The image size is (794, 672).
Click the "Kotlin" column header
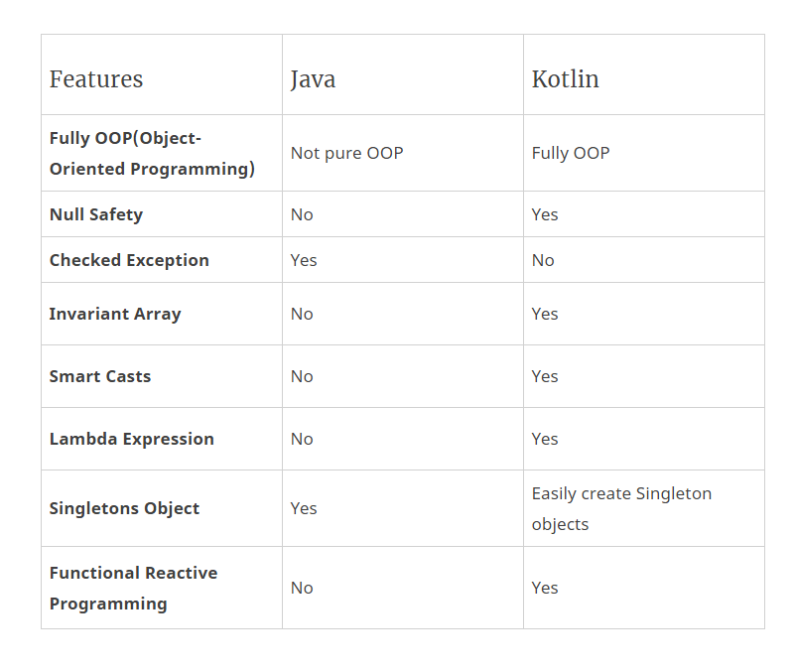[x=566, y=79]
